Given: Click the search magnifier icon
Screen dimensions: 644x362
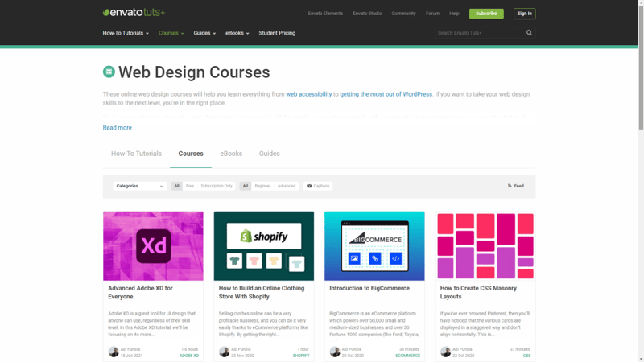Looking at the screenshot, I should pos(529,33).
